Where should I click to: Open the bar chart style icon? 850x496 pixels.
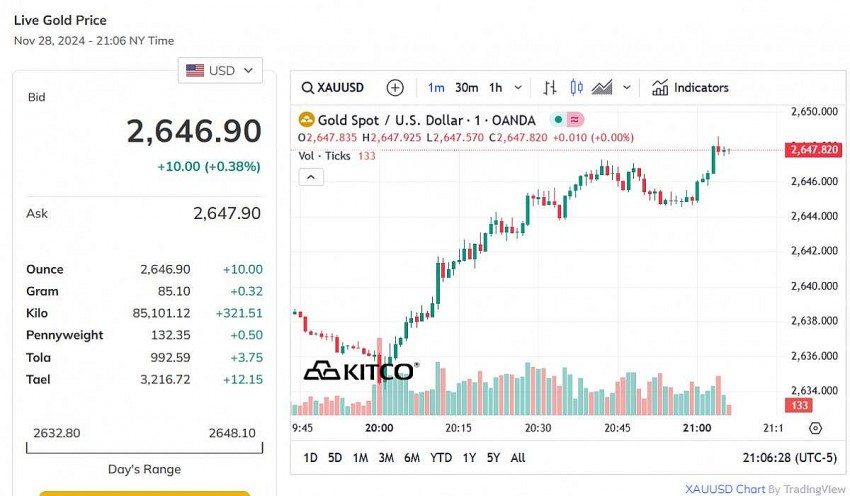point(550,88)
